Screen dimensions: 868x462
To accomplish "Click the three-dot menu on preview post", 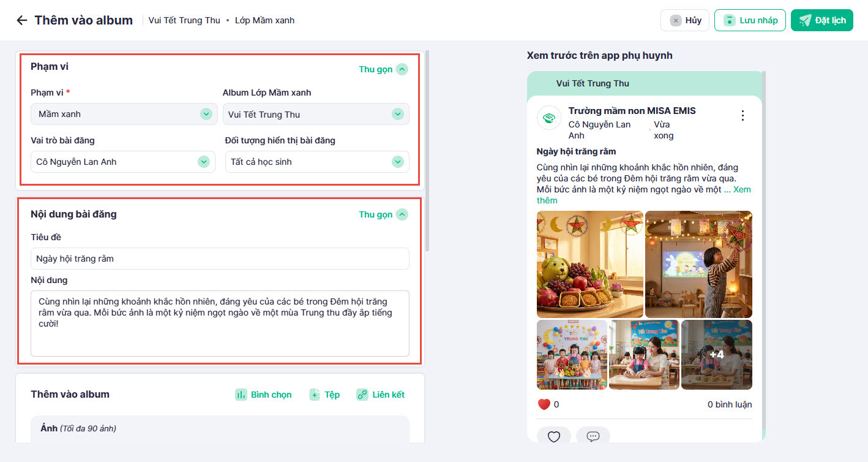I will pyautogui.click(x=743, y=115).
